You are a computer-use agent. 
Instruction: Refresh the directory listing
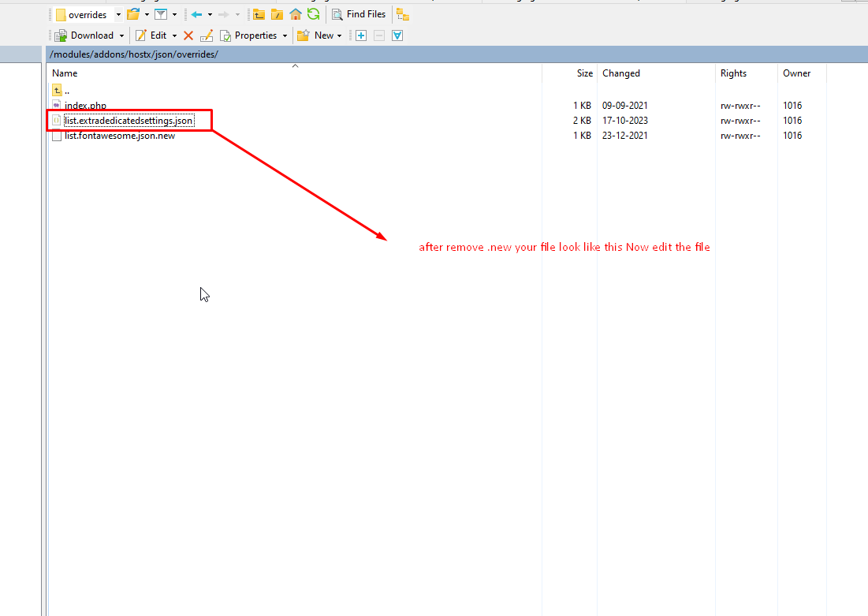313,14
